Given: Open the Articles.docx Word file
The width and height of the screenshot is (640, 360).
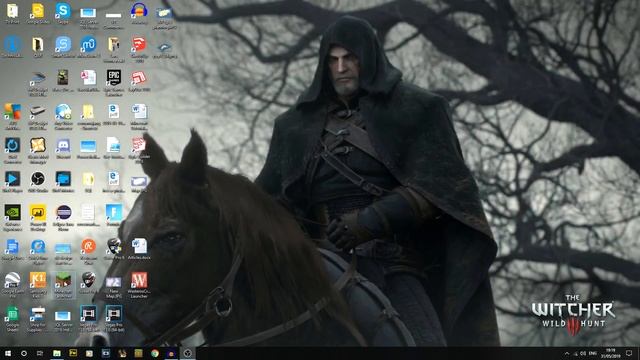Looking at the screenshot, I should (139, 250).
